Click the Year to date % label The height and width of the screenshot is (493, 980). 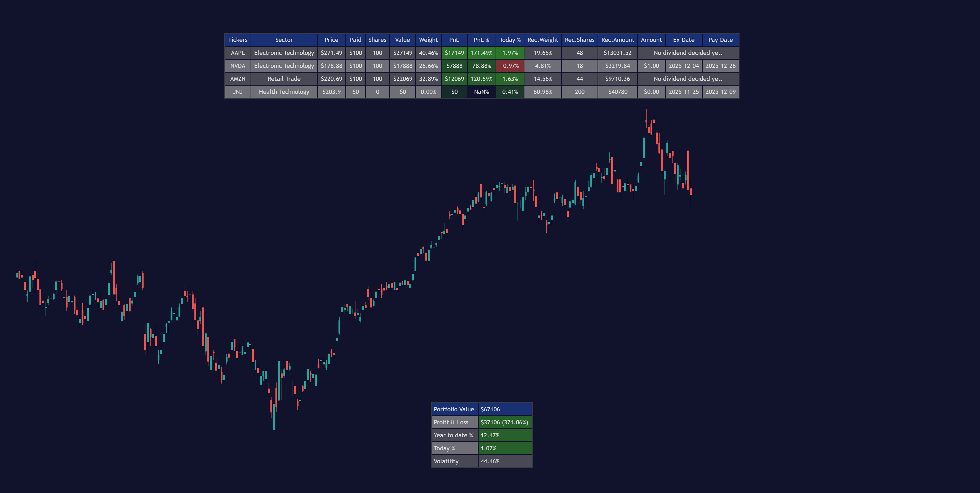click(454, 435)
